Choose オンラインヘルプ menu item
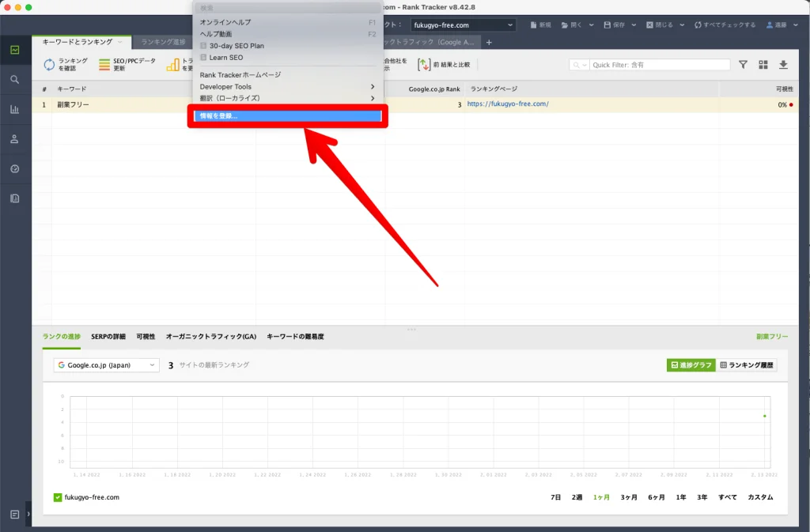The image size is (810, 532). point(287,22)
